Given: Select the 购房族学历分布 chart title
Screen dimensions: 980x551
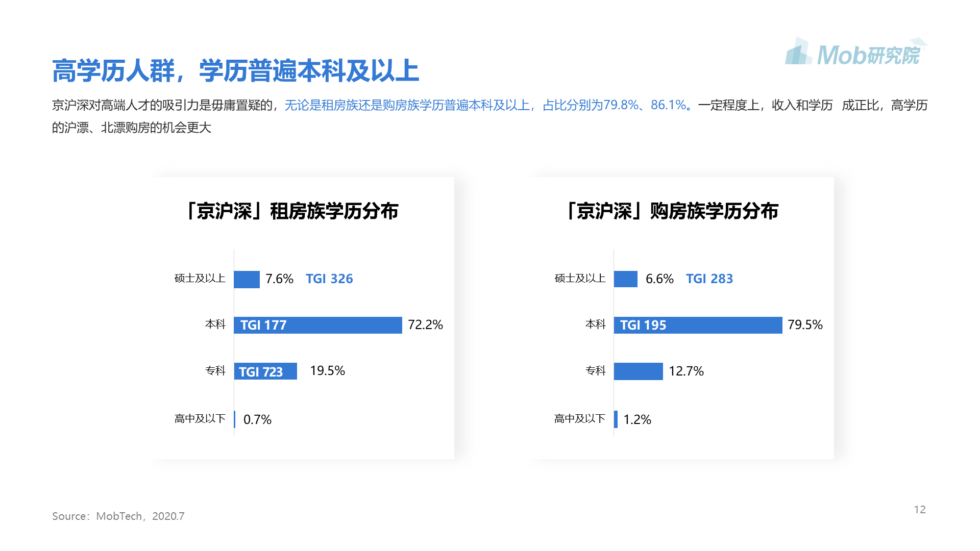Looking at the screenshot, I should 671,211.
